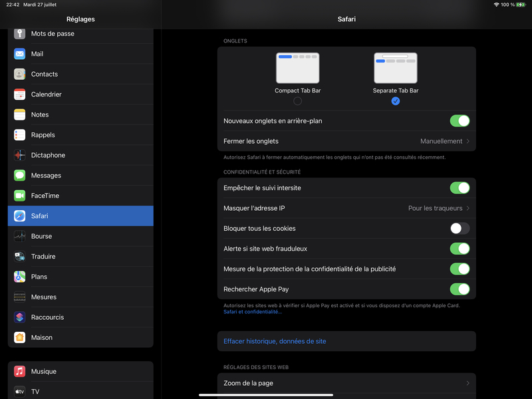
Task: Open Fermer les onglets Manuellement chevron
Action: coord(468,141)
